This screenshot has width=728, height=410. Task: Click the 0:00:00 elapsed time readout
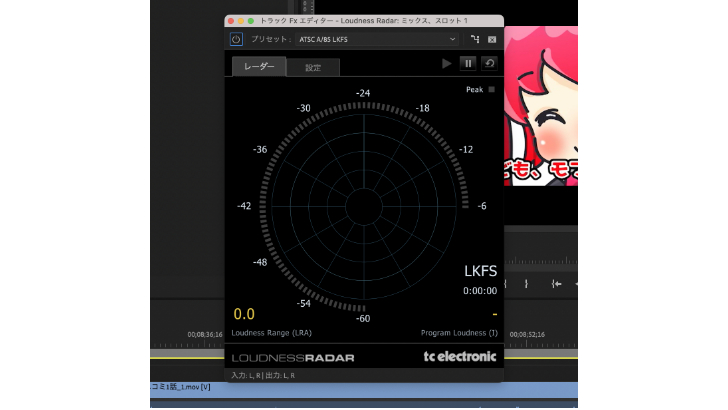[480, 291]
